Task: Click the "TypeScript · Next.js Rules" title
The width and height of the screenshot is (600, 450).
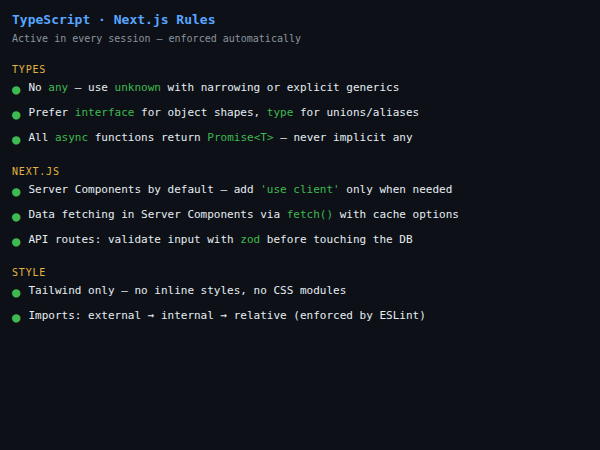Action: 113,20
